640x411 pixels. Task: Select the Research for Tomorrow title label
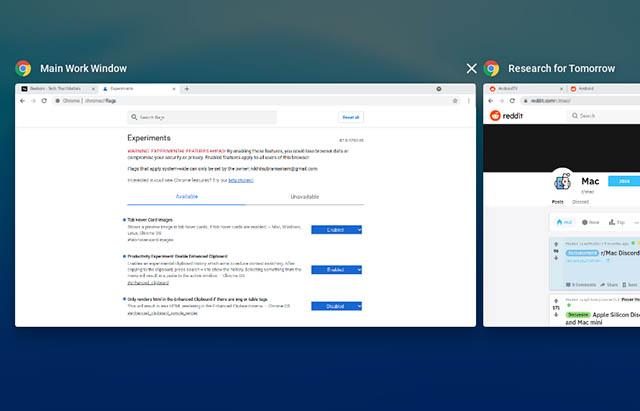(561, 68)
